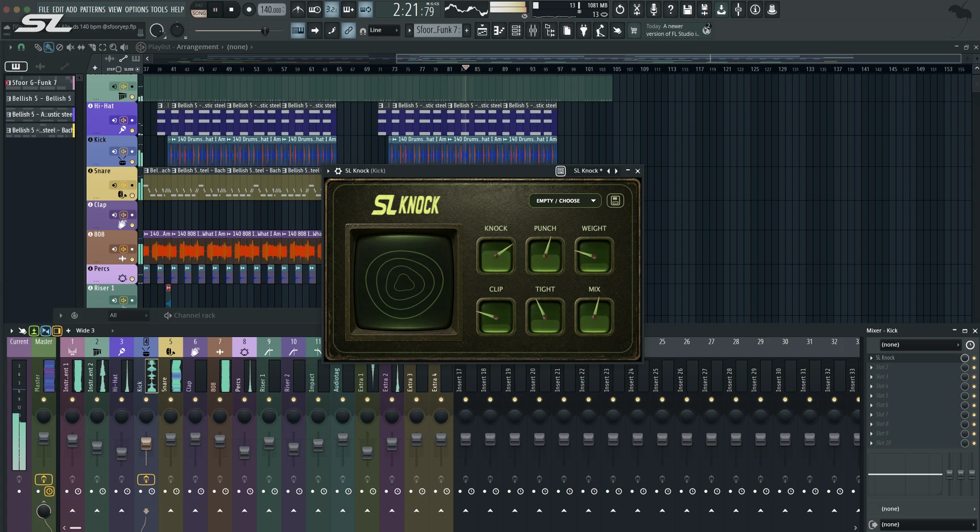Click the MIX knob in SL Knock
Screen dimensions: 980x532
tap(594, 317)
